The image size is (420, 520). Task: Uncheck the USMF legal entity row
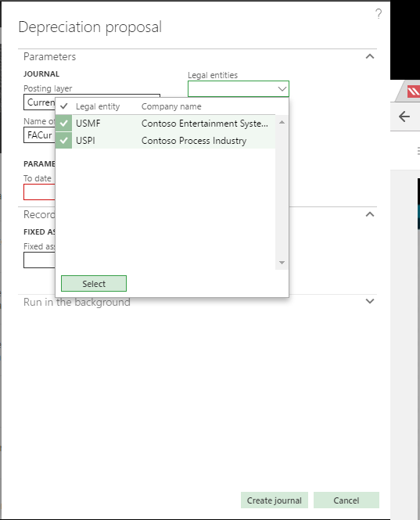point(63,124)
